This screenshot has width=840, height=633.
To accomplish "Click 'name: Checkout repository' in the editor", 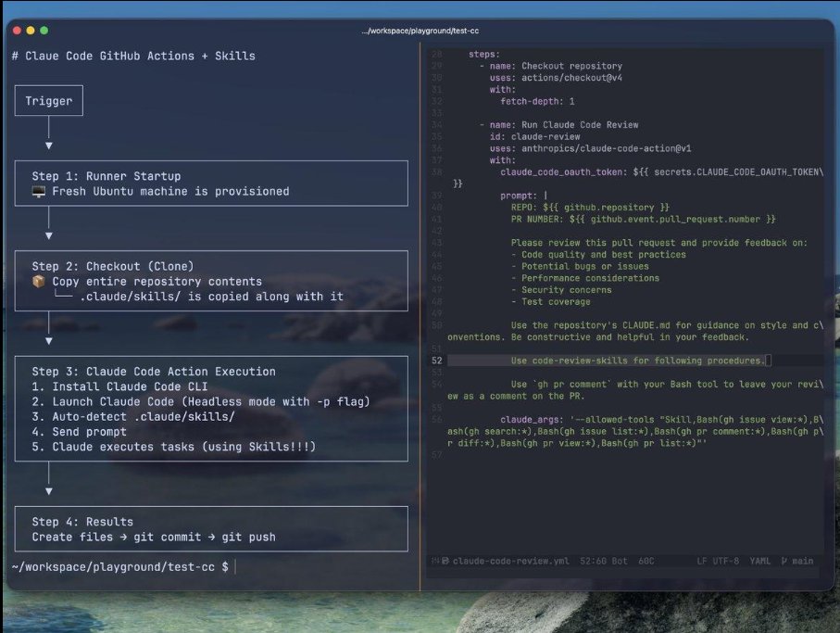I will [556, 66].
